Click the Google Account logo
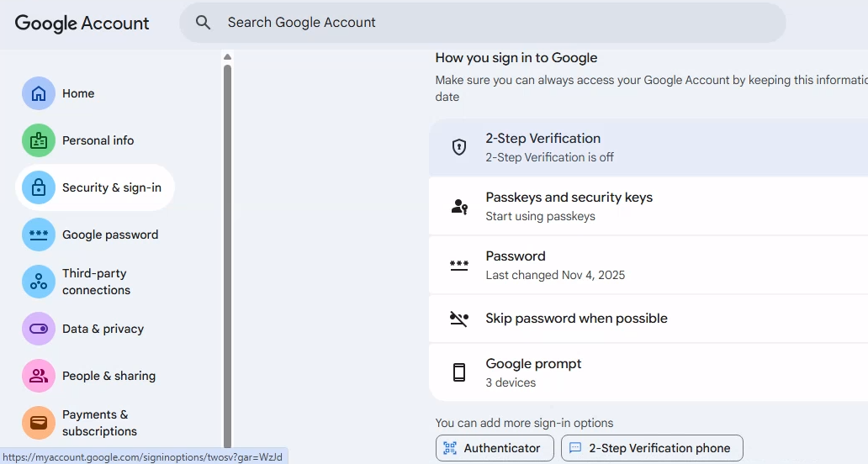This screenshot has width=868, height=464. click(x=82, y=24)
